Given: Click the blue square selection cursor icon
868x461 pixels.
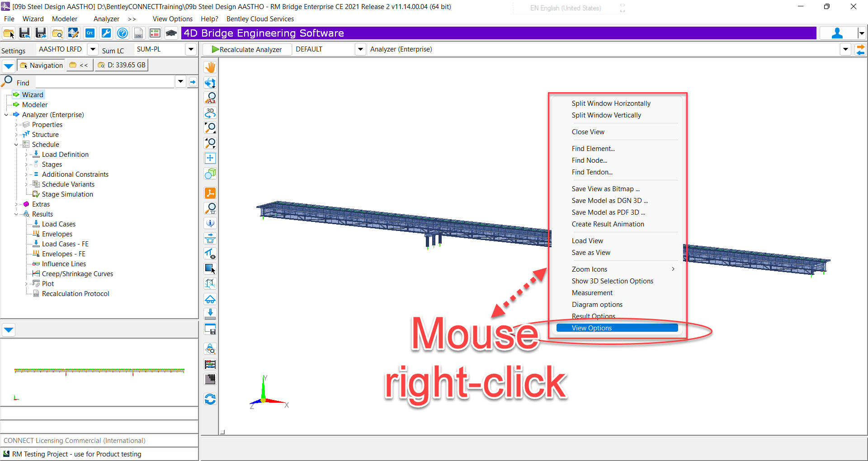Looking at the screenshot, I should pos(210,269).
